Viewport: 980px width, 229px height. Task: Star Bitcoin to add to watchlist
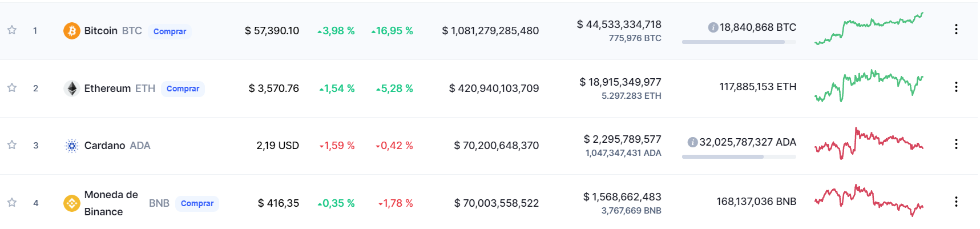(11, 30)
